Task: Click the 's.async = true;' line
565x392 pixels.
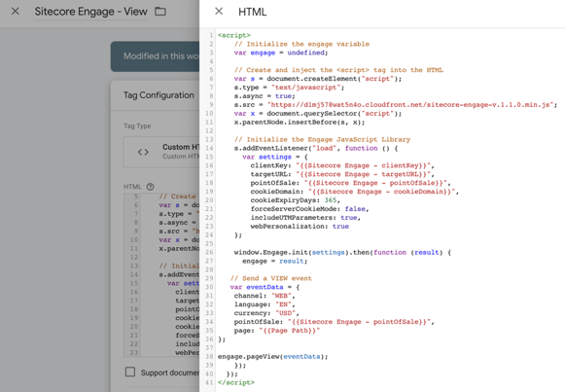Action: click(265, 96)
